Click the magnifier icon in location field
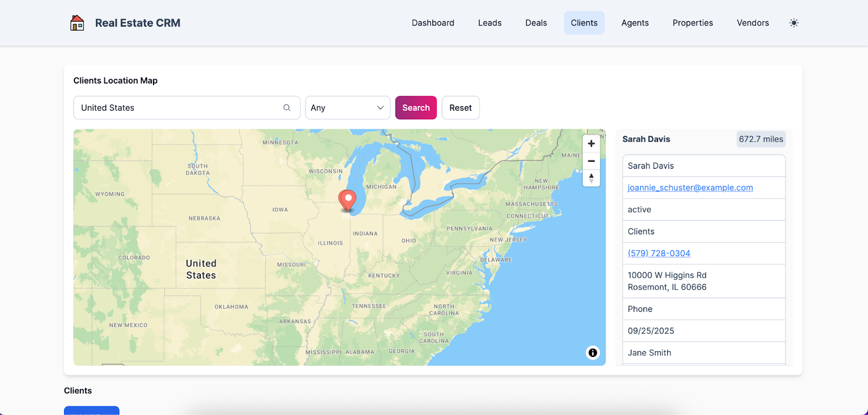Screen dimensions: 868x415 coord(286,107)
